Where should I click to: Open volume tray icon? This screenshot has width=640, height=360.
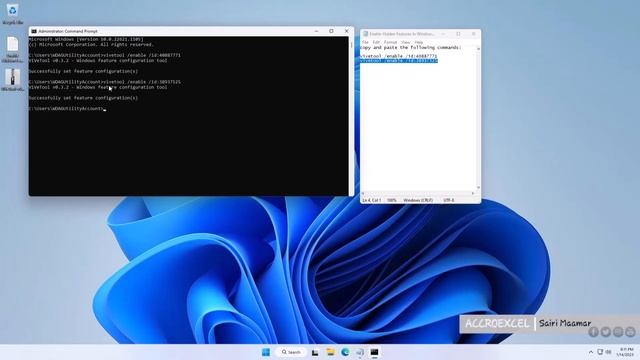tap(608, 352)
